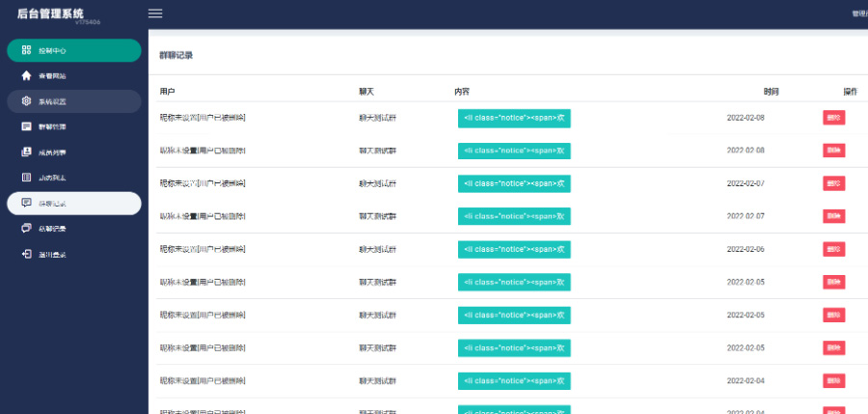Screen dimensions: 868x414
Task: Click the content tag in first row
Action: pos(514,118)
